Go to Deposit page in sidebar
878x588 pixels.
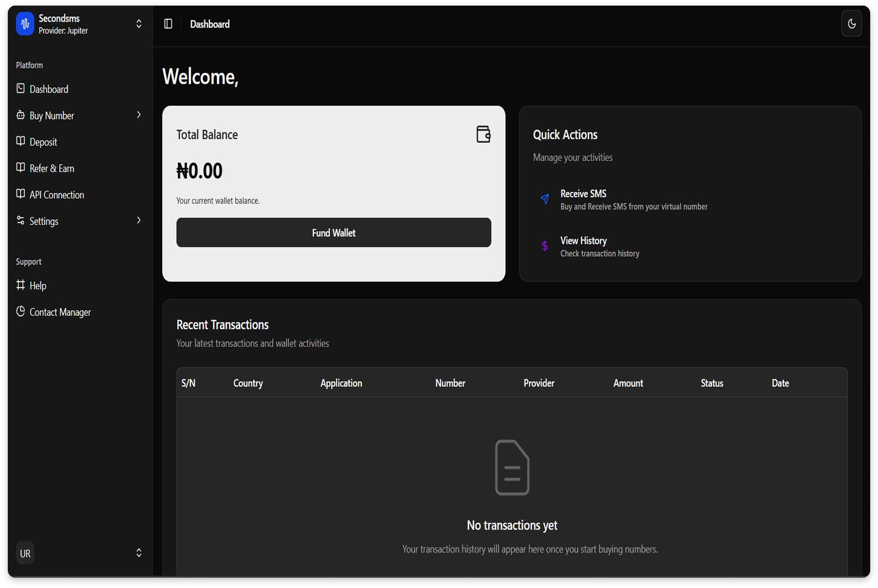click(x=43, y=142)
